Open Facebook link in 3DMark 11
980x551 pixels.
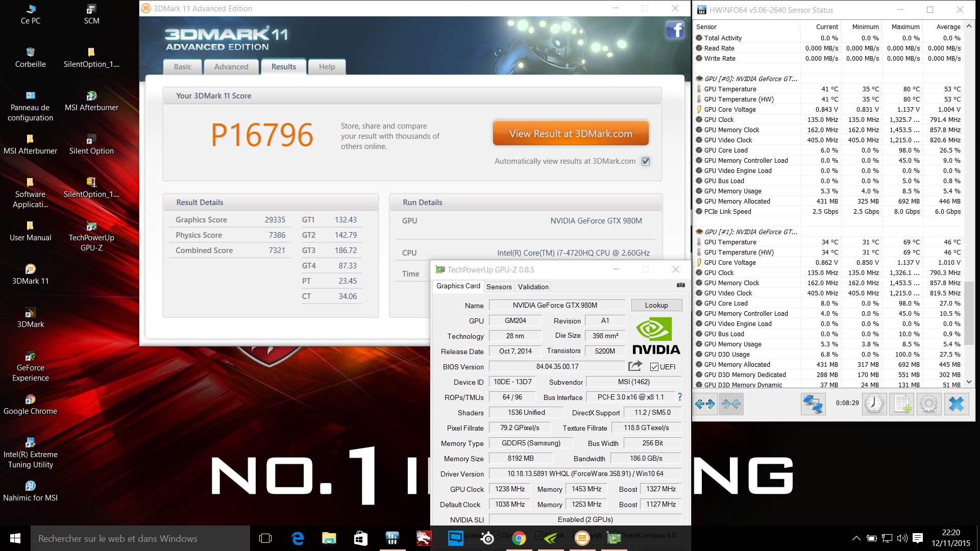675,30
